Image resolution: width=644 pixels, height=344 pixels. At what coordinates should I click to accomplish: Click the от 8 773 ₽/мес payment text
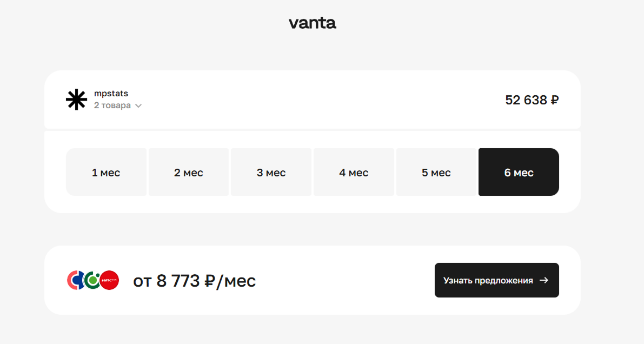[194, 281]
